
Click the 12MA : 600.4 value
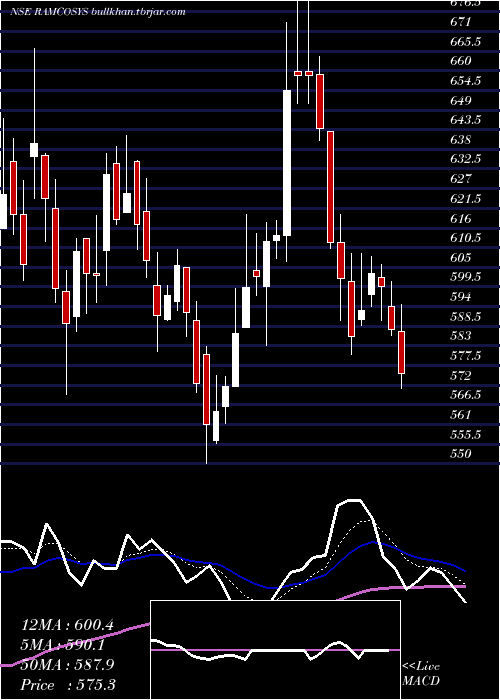[67, 625]
